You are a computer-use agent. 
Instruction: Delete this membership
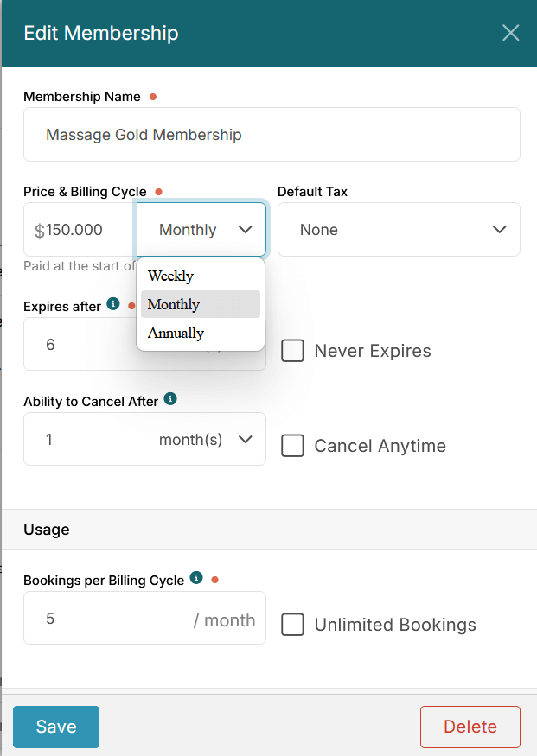pyautogui.click(x=470, y=727)
